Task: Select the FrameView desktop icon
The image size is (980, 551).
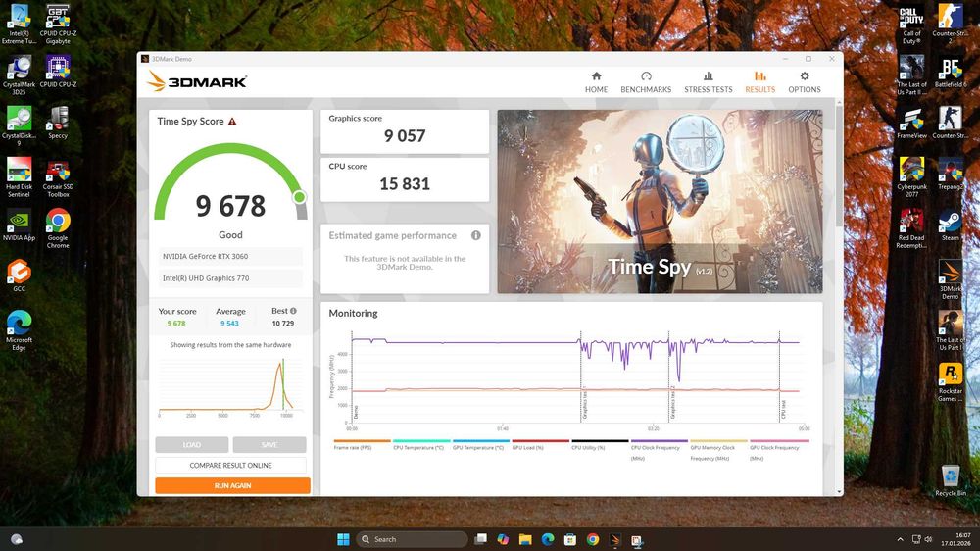Action: (x=911, y=123)
